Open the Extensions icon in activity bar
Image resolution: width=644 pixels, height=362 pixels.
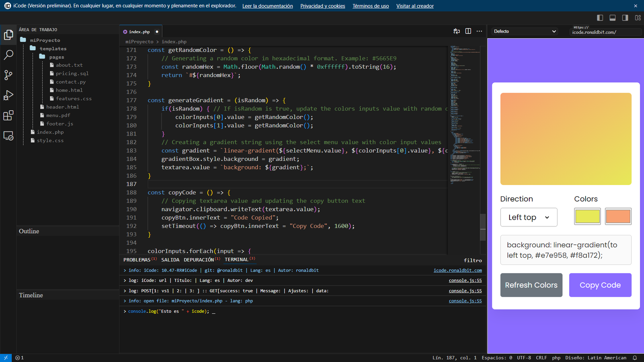point(8,116)
